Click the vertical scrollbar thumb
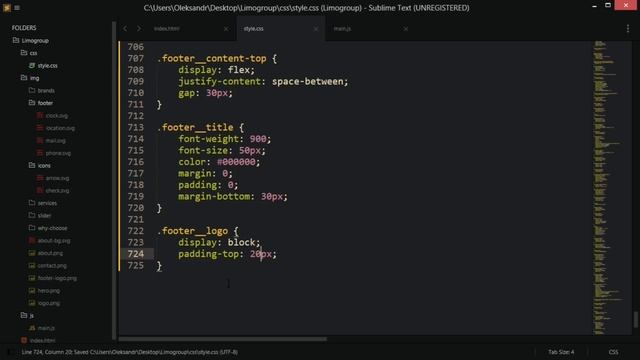The height and width of the screenshot is (360, 640). coord(636,320)
